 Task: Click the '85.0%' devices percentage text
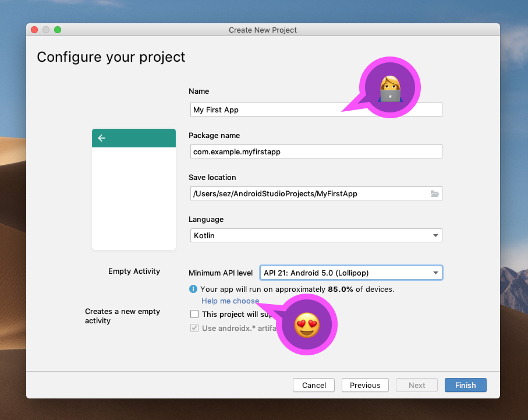point(341,289)
